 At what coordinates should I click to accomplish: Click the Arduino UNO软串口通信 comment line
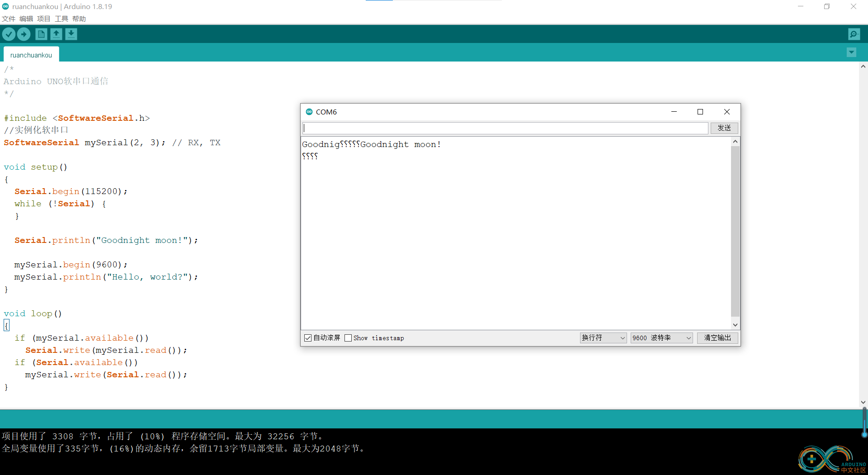(x=56, y=81)
